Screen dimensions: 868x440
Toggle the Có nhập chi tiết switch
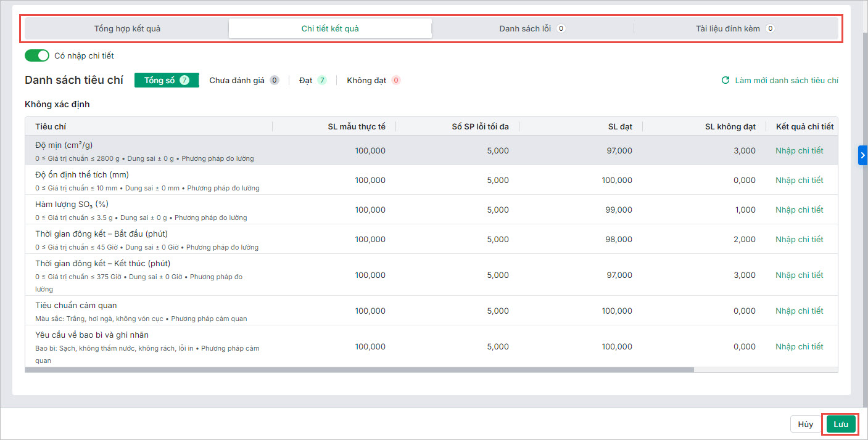point(37,55)
